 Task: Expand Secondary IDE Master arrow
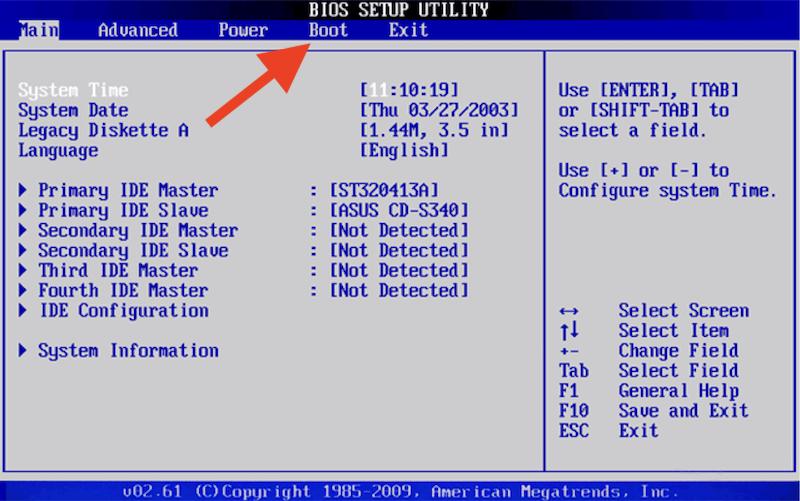tap(22, 230)
